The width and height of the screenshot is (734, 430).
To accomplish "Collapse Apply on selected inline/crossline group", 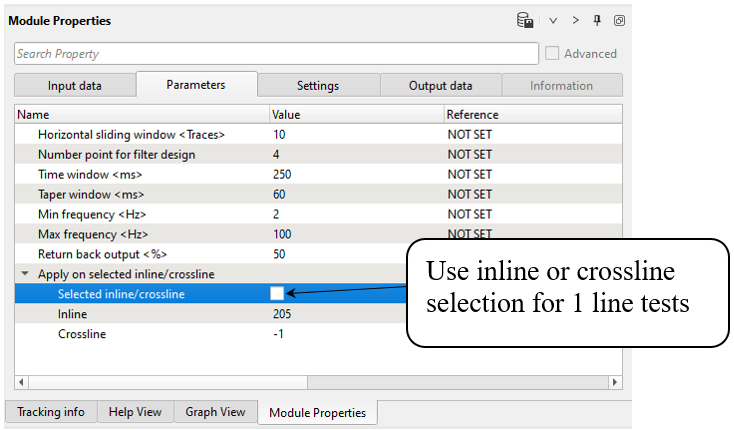I will (24, 274).
